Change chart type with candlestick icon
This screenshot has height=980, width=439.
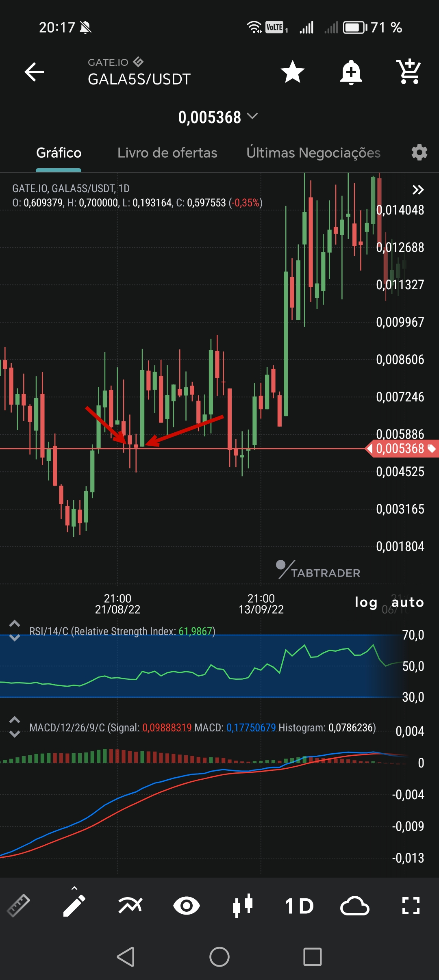pos(243,906)
